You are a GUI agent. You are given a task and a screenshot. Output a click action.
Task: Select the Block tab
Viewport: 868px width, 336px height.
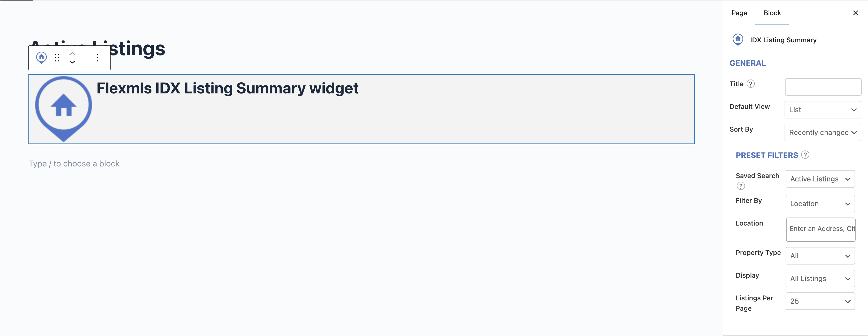click(x=772, y=13)
